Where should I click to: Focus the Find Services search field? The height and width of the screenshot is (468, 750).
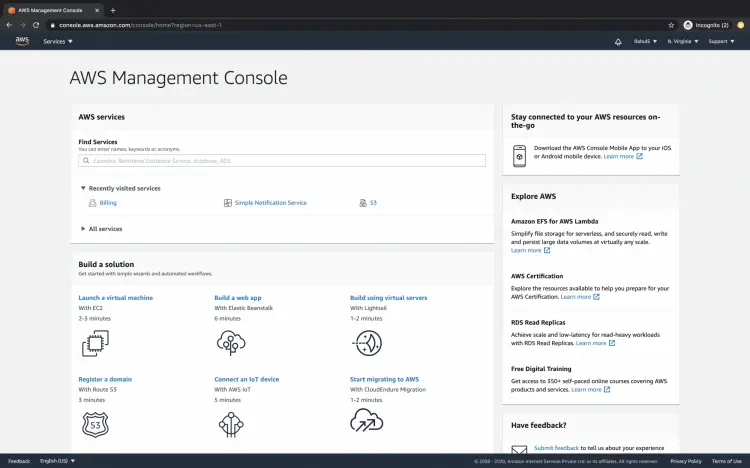point(282,161)
